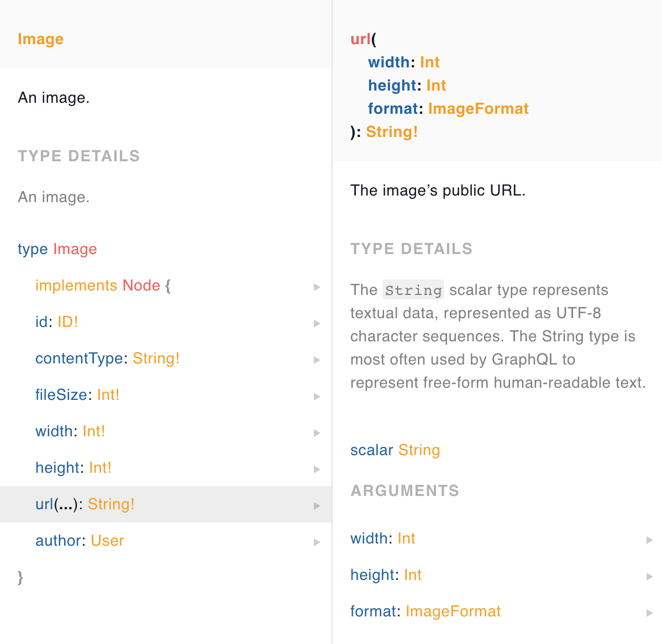Open ID! type on id field
The height and width of the screenshot is (644, 662).
click(67, 322)
